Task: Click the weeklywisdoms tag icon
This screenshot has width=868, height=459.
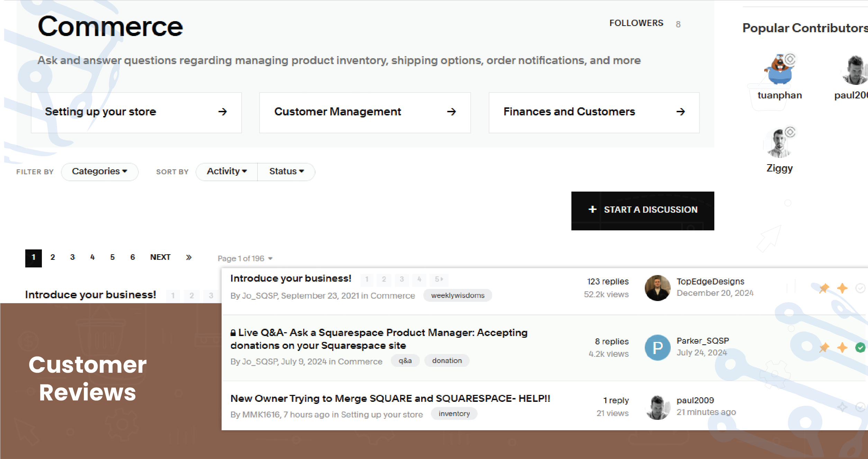Action: (x=458, y=295)
